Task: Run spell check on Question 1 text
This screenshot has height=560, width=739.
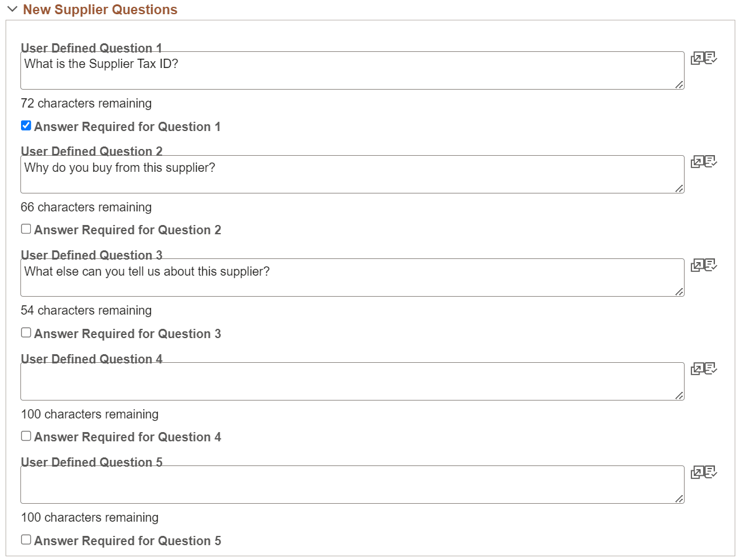Action: click(710, 57)
